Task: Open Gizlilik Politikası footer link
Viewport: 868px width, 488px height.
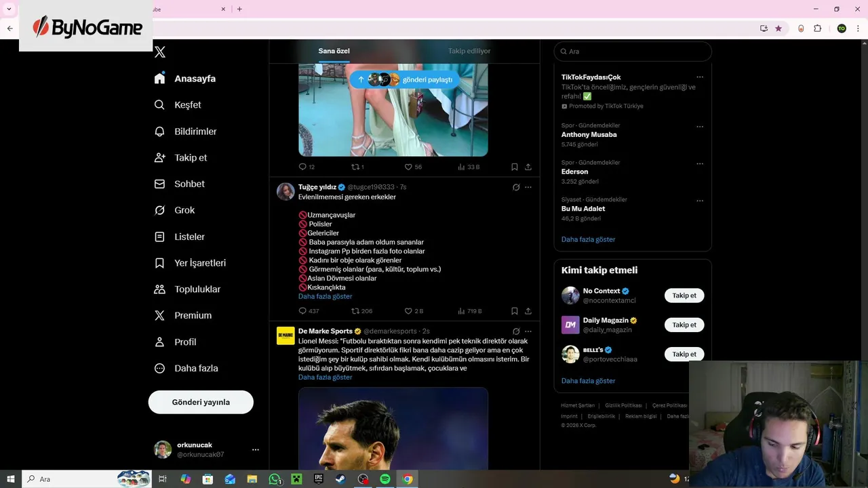Action: click(x=623, y=405)
